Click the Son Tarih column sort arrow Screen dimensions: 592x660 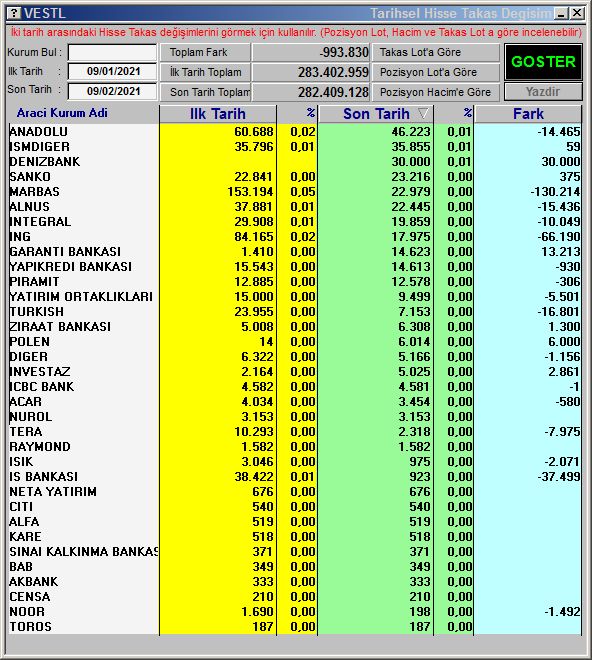click(423, 113)
